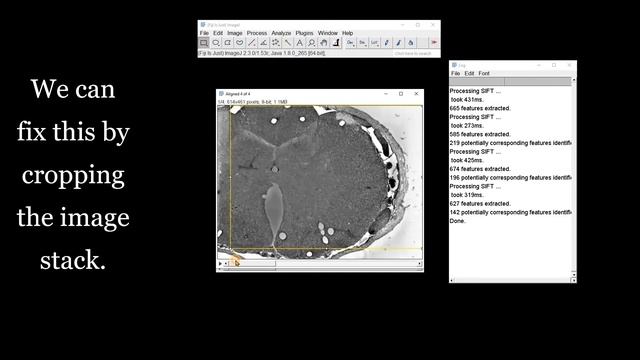Select the Angle tool
640x360 pixels.
(264, 43)
